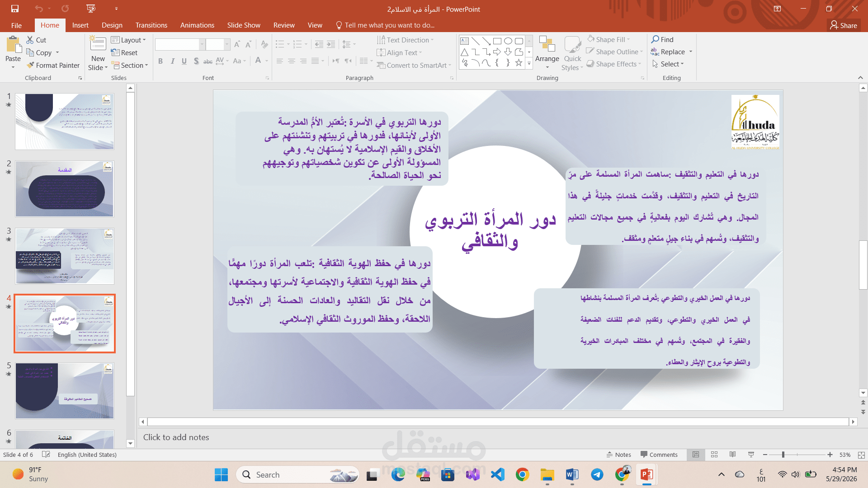868x488 pixels.
Task: Switch to Reading View icon
Action: click(x=733, y=455)
